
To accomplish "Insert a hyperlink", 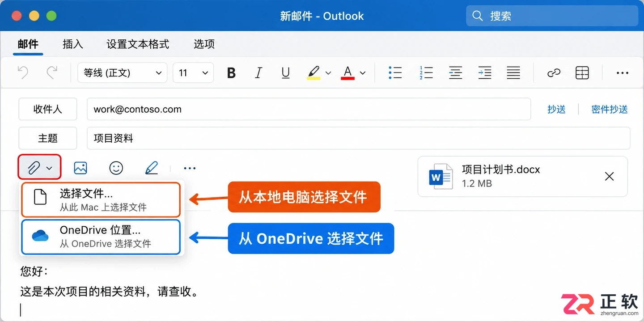I will [554, 73].
